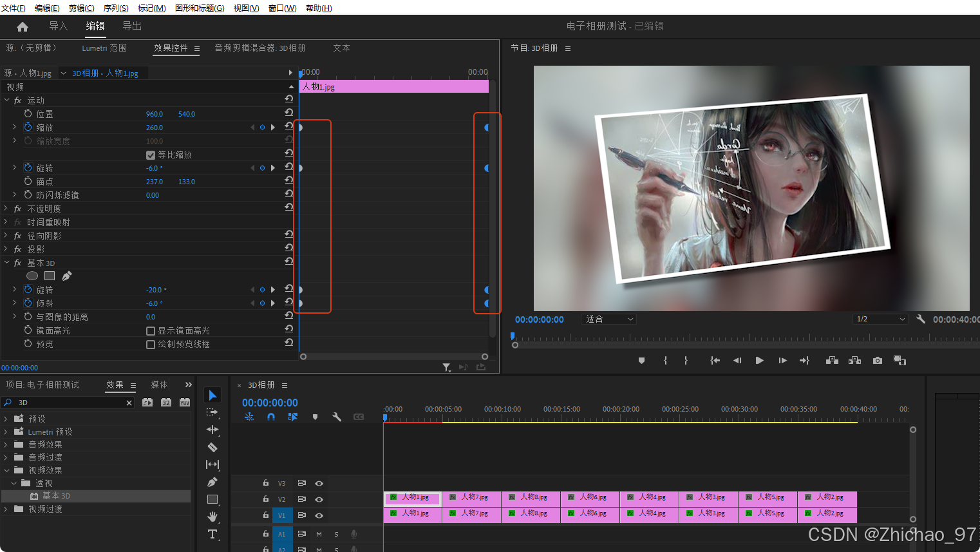Select the Hand tool

tap(212, 517)
